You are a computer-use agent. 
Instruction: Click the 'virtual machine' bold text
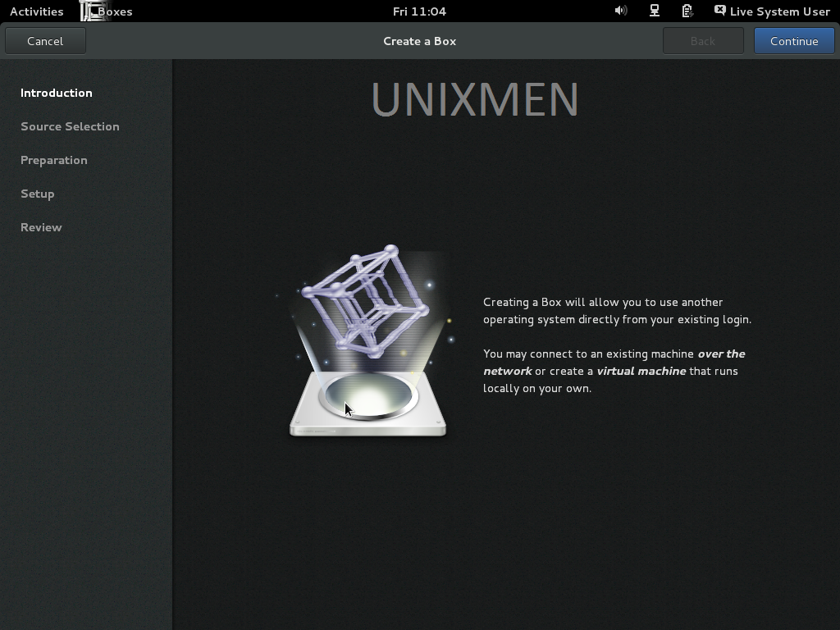coord(641,371)
